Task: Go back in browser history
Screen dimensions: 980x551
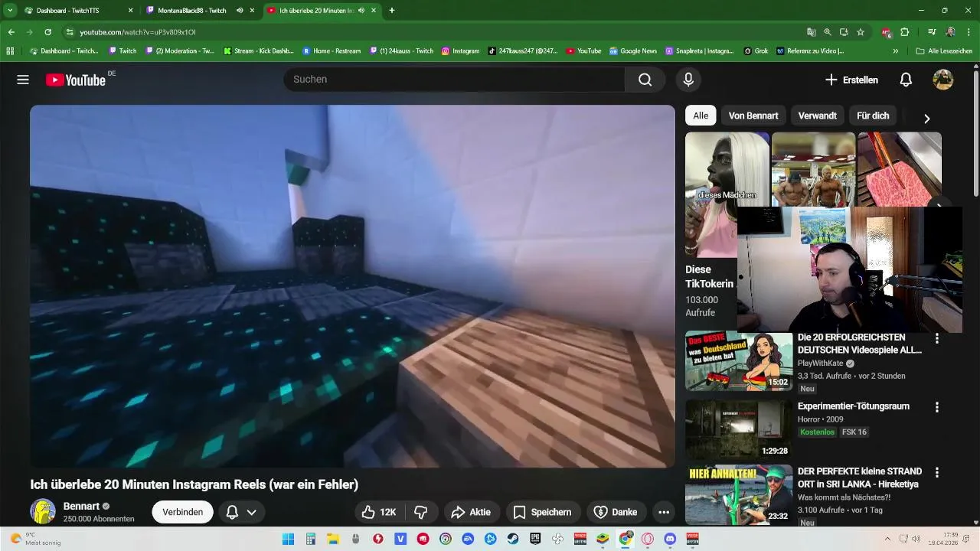Action: tap(11, 32)
